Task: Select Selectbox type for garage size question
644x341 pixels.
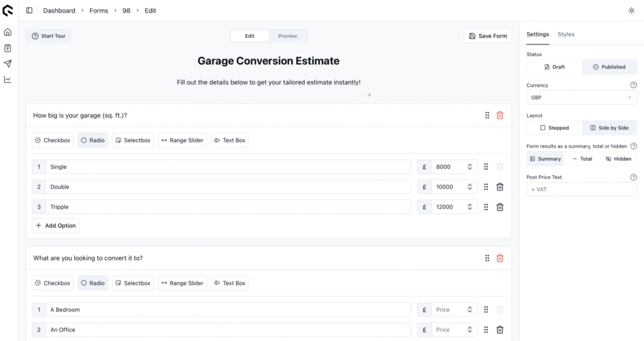Action: click(133, 140)
